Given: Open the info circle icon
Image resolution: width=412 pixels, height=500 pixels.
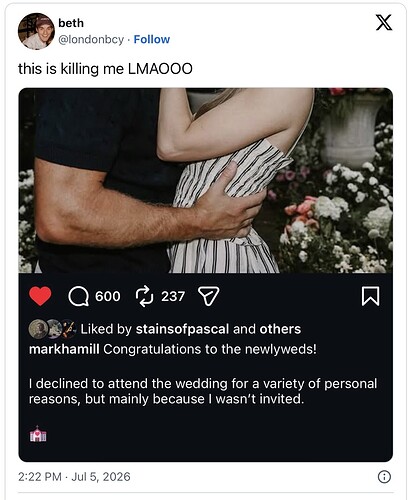Looking at the screenshot, I should coord(384,477).
